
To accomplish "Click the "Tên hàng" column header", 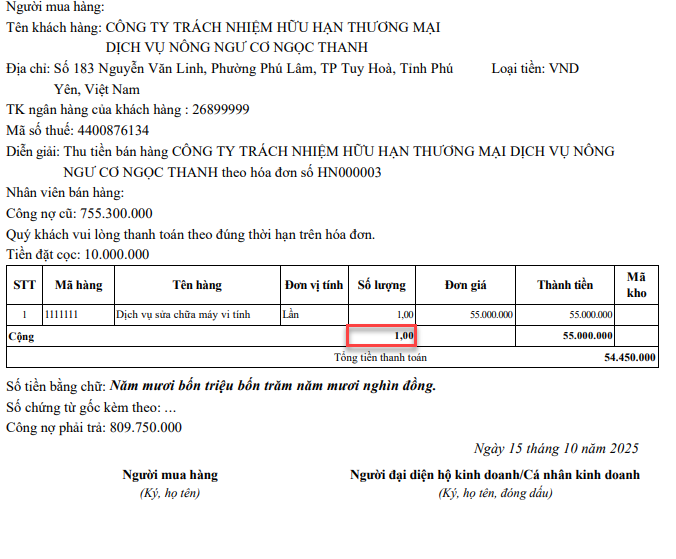I will tap(196, 285).
